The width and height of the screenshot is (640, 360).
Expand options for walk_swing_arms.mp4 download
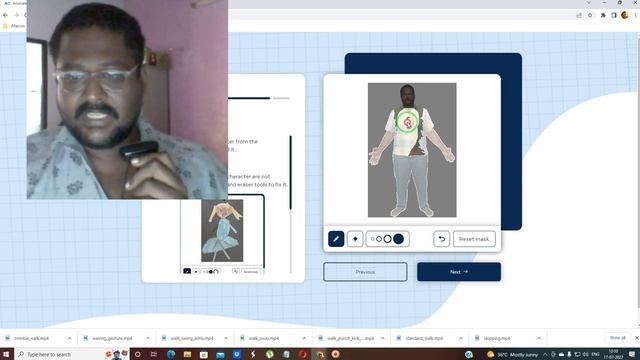(226, 338)
